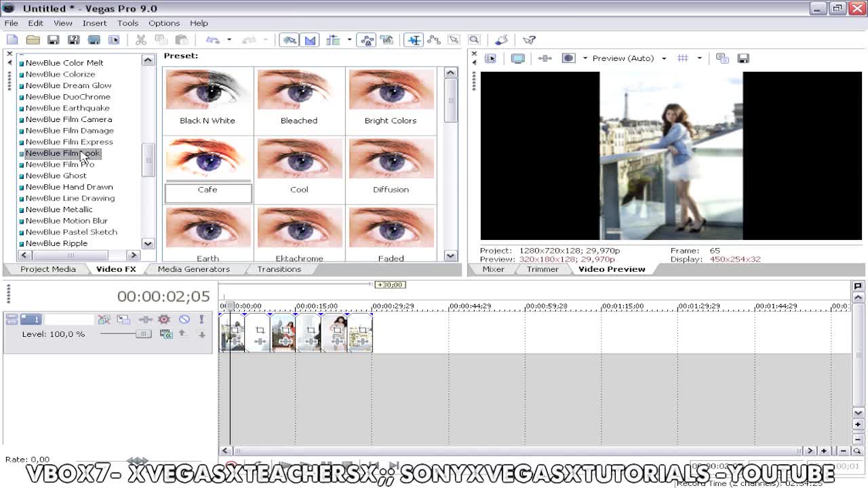Click the Undo arrow icon
The width and height of the screenshot is (868, 488).
(213, 40)
